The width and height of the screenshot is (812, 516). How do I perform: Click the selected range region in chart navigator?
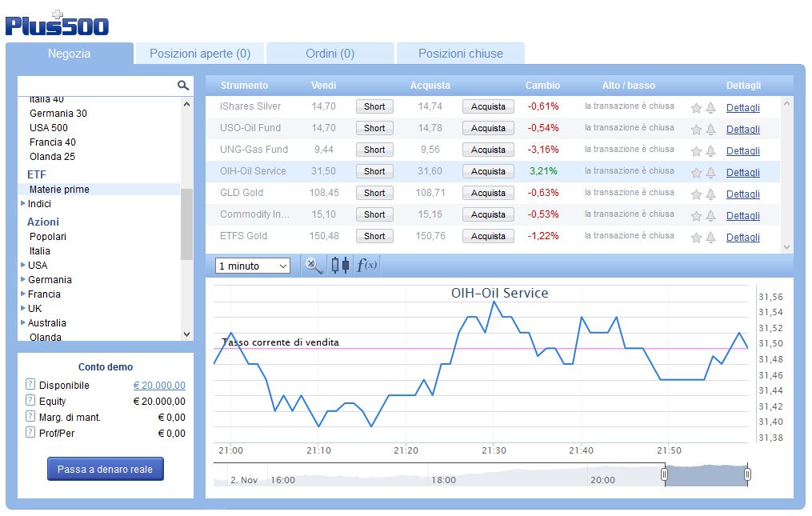click(x=706, y=475)
